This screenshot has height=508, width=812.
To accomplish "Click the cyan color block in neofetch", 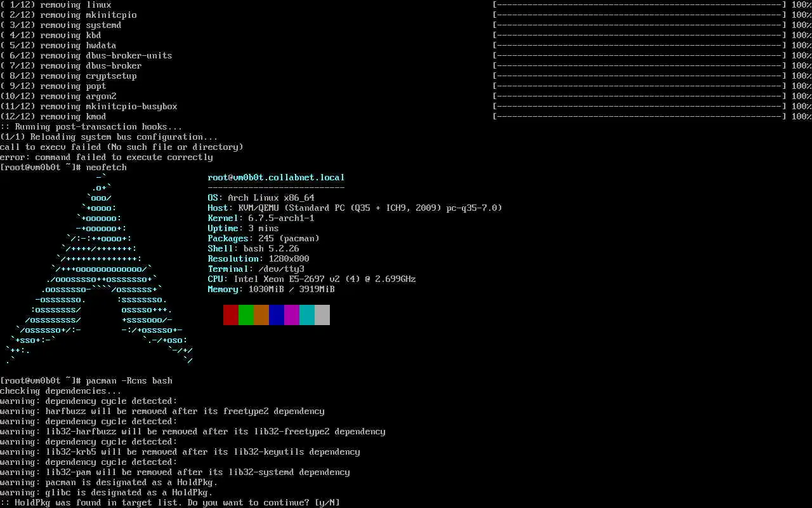I will (307, 315).
